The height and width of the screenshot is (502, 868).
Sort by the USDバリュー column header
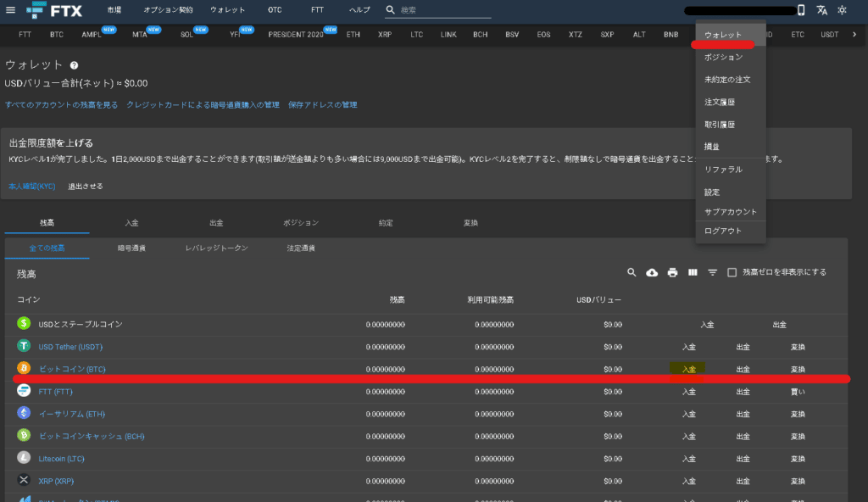click(x=599, y=300)
